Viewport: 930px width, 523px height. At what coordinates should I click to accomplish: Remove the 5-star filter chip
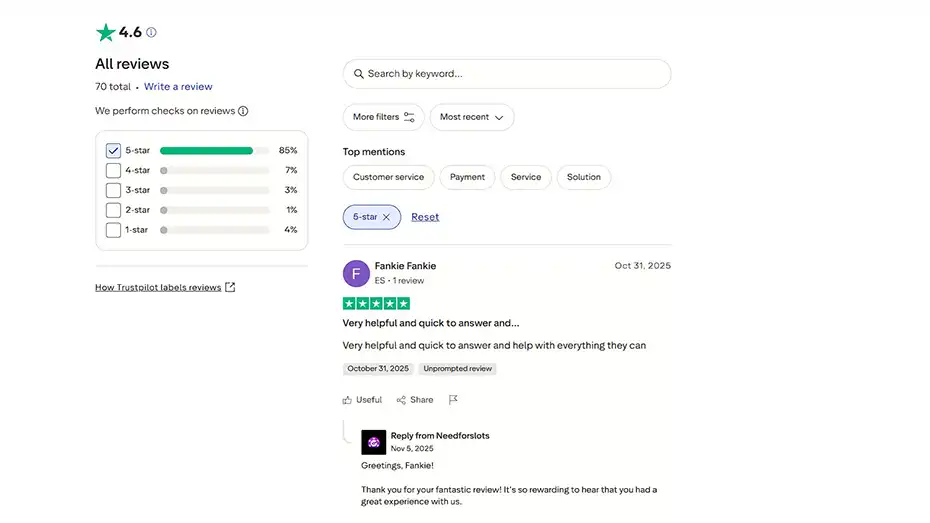[x=386, y=217]
